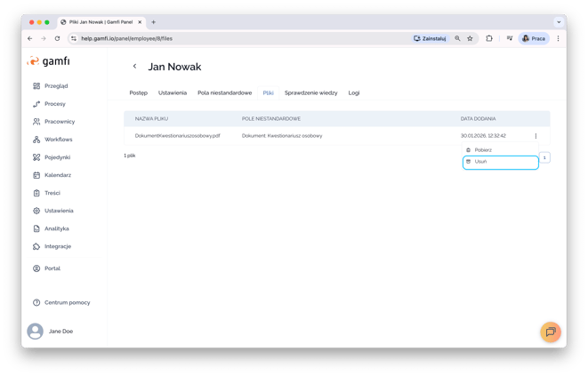Open the Kalendarz calendar icon

36,175
